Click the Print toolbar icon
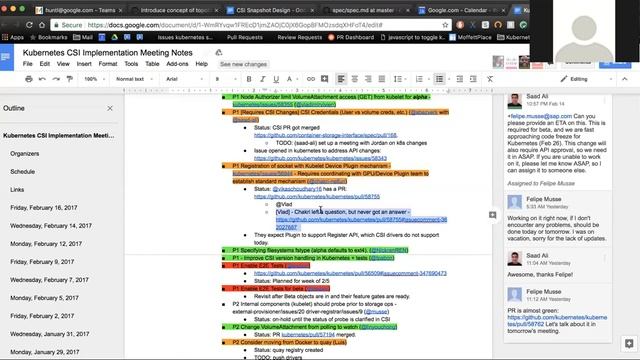Screen dimensions: 640x360 (29, 79)
